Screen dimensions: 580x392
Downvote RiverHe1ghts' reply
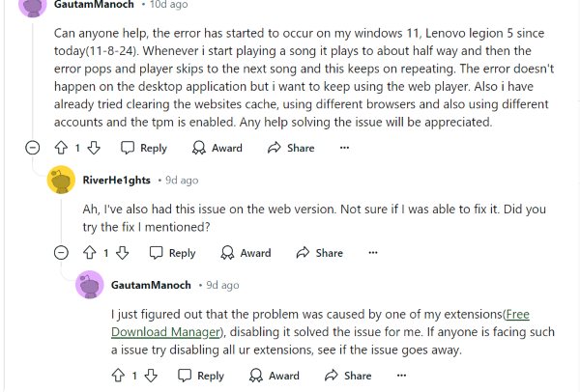[123, 253]
